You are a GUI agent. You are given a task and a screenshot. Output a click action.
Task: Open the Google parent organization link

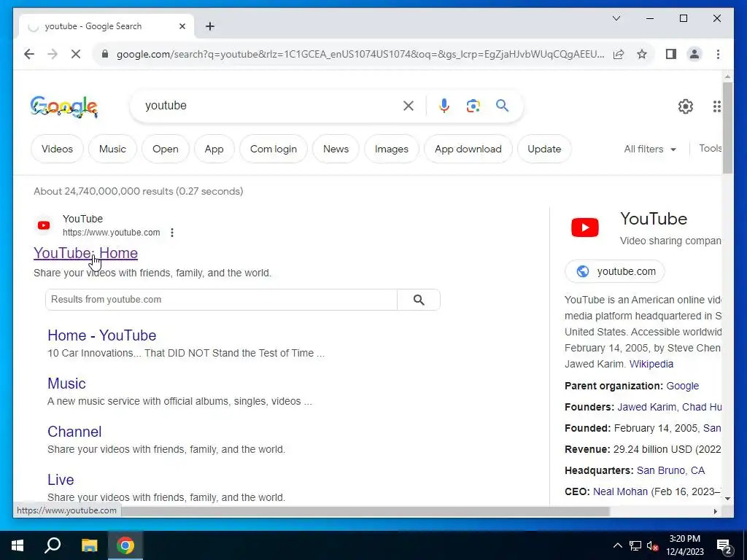click(682, 386)
